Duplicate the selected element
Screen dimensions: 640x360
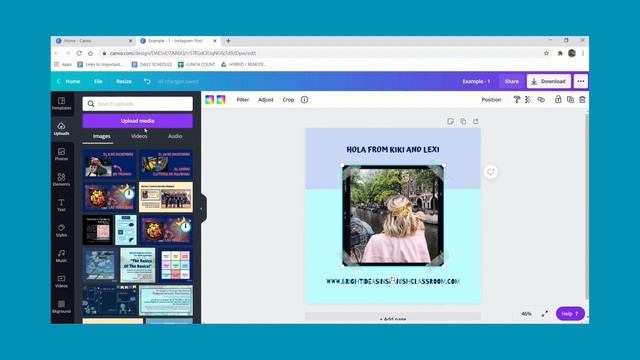coord(570,100)
